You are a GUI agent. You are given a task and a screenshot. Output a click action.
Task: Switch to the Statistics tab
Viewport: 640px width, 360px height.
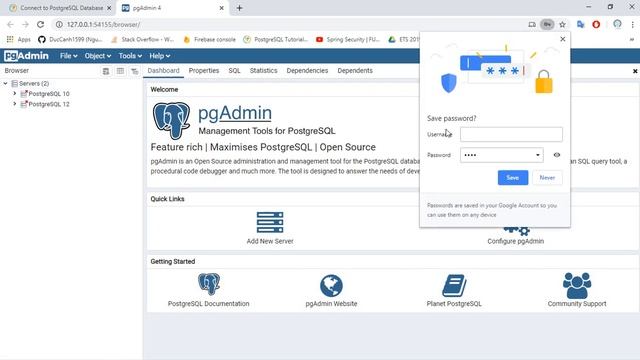coord(263,71)
